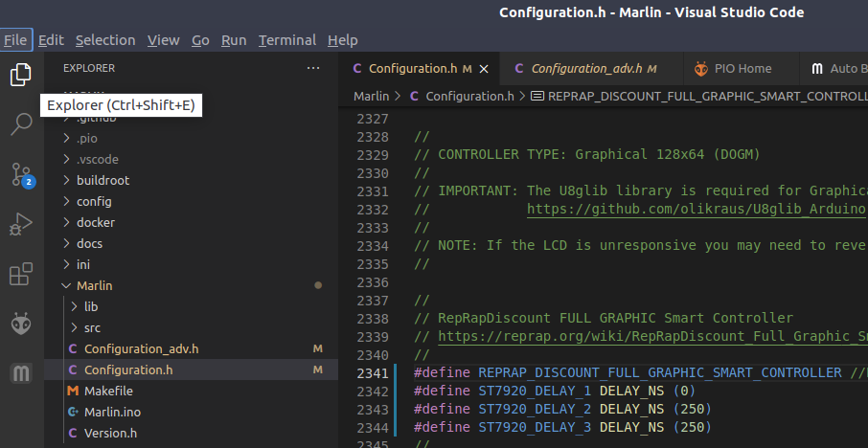Switch to the PIO Home tab
Viewport: 868px width, 448px height.
click(742, 69)
